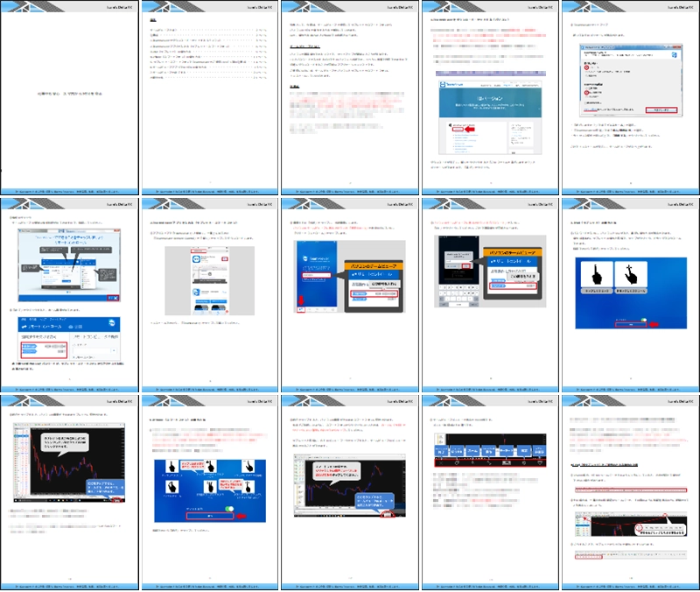Screen dimensions: 700x592
Task: Open the text-only third page thumbnail
Action: 349,98
